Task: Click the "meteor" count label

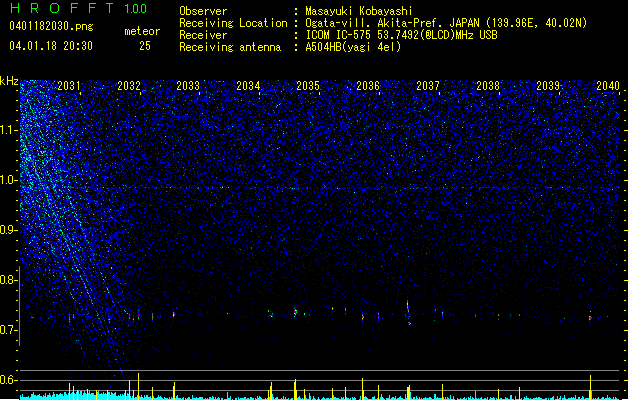Action: (142, 31)
